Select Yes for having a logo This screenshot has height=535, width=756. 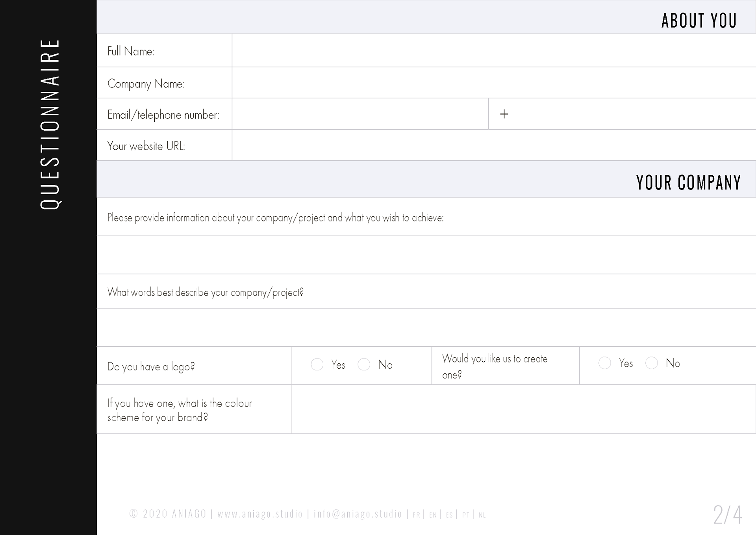pos(317,364)
